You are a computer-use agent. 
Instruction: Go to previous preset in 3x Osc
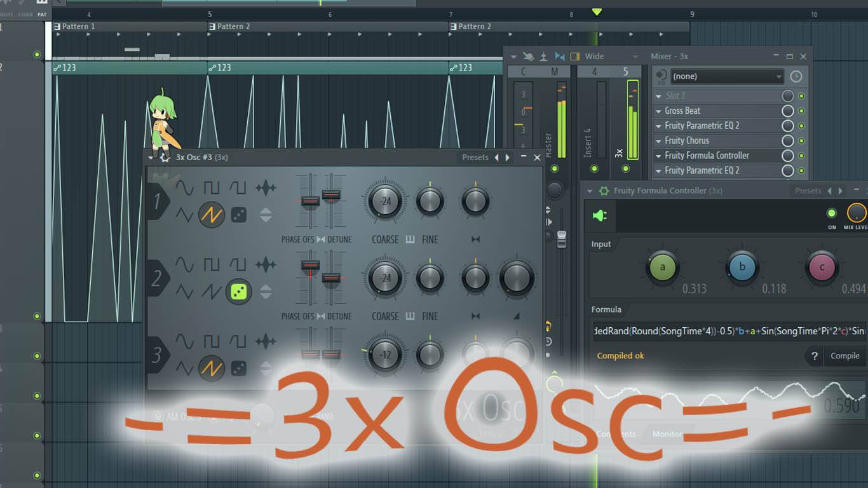[x=497, y=157]
